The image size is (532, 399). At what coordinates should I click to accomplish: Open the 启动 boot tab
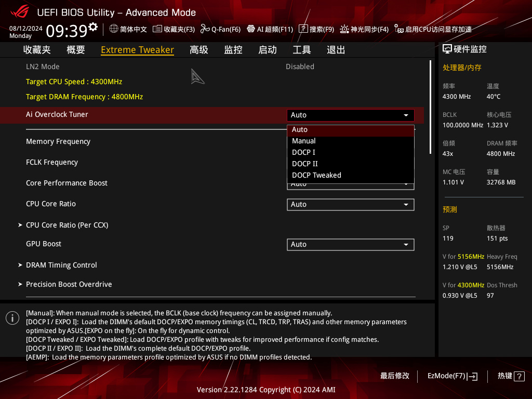[x=268, y=50]
